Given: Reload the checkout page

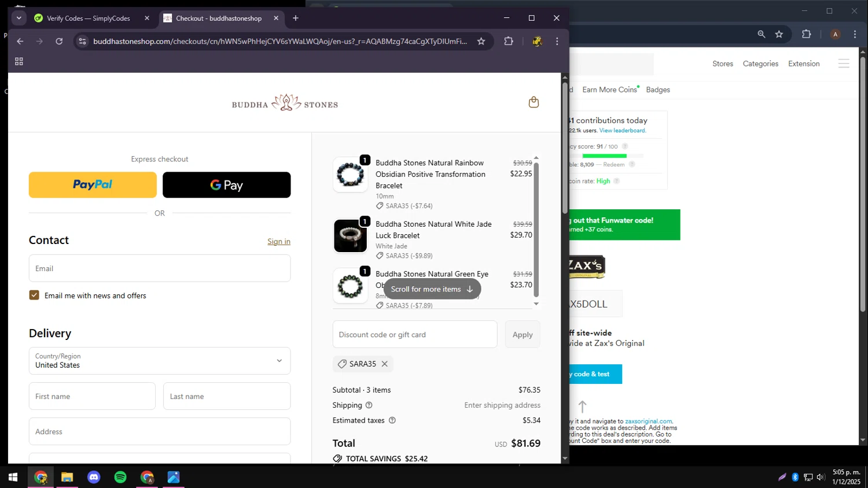Looking at the screenshot, I should (x=59, y=41).
